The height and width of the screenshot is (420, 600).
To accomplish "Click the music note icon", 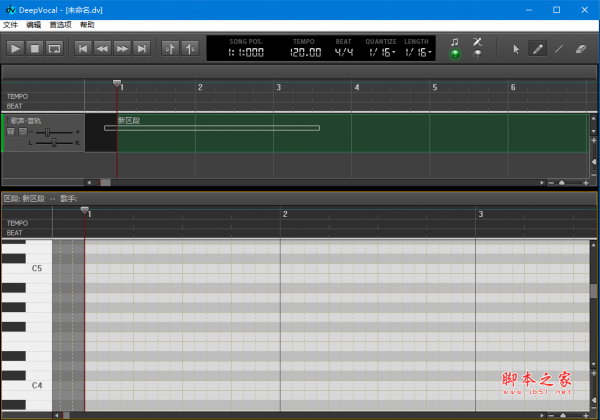I will [455, 42].
